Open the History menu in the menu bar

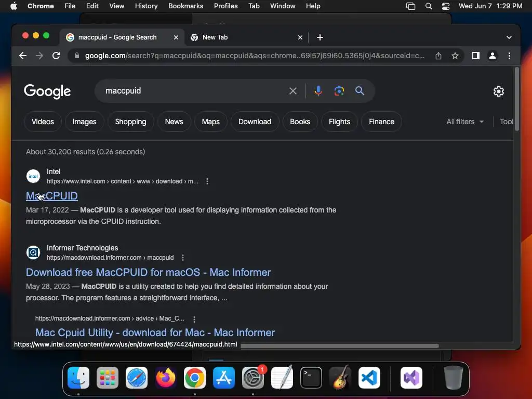click(146, 6)
